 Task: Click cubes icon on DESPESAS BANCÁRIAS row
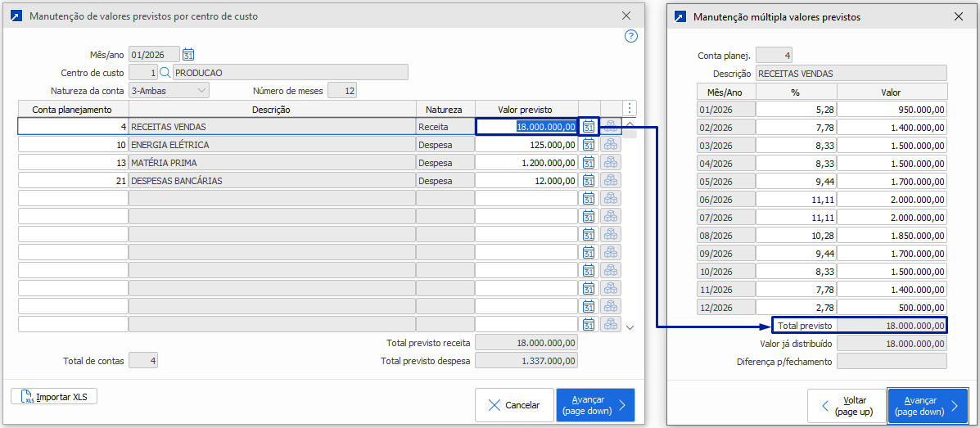(611, 181)
